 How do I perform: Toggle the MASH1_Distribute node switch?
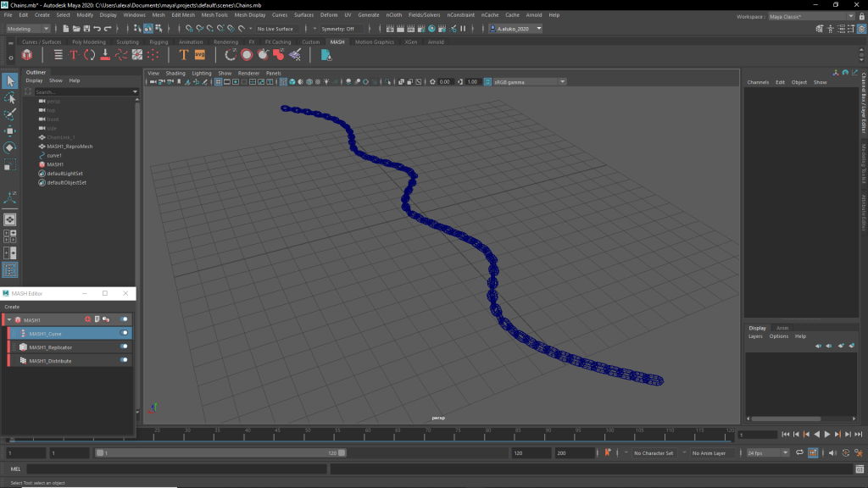[x=125, y=360]
